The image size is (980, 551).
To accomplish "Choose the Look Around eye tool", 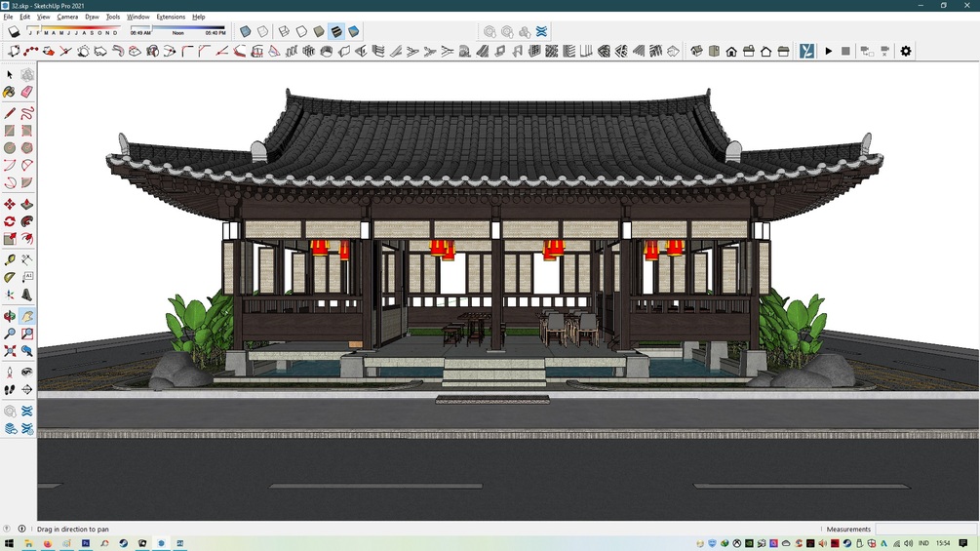I will 27,373.
